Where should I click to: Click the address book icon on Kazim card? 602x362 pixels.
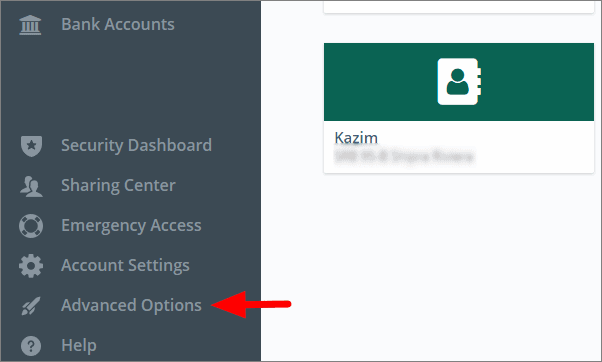pyautogui.click(x=459, y=82)
